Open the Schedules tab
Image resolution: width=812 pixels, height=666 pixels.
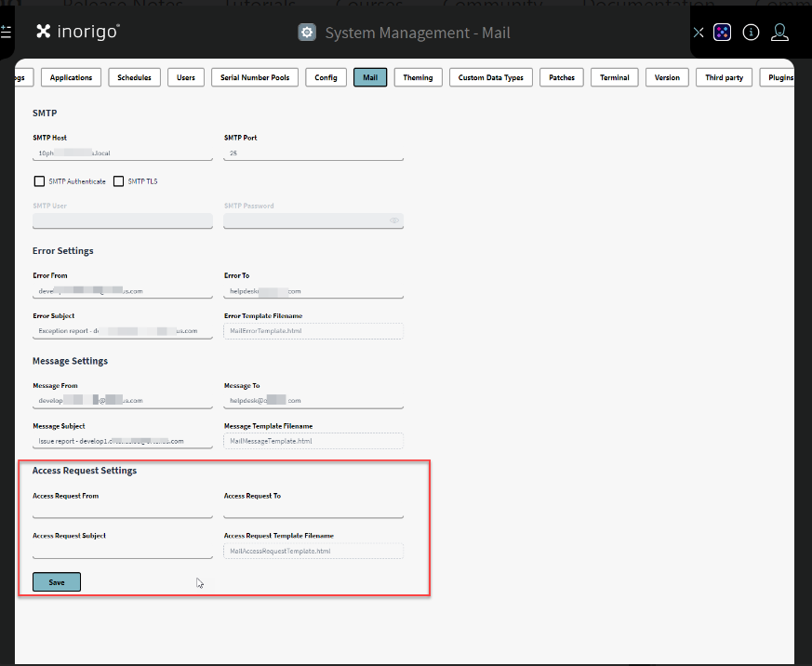click(x=135, y=78)
